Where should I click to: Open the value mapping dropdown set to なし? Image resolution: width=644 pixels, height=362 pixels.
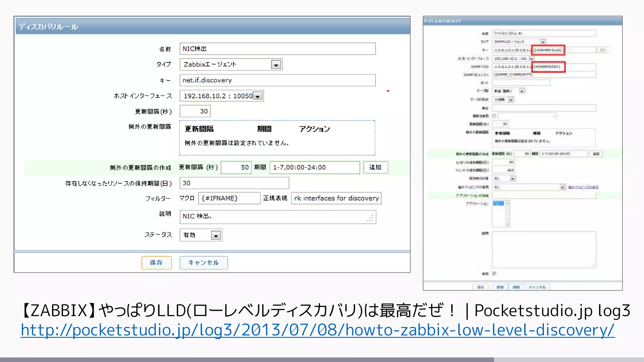point(529,187)
